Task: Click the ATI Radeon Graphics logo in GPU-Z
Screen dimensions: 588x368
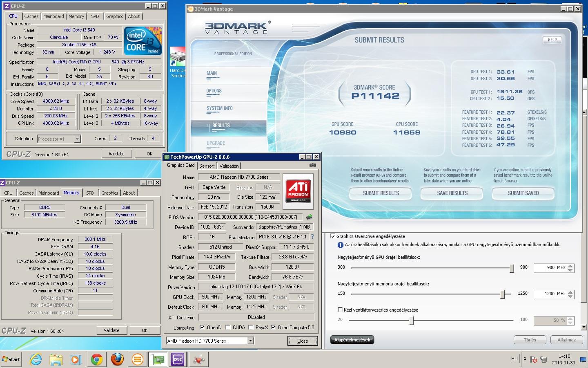Action: (298, 191)
